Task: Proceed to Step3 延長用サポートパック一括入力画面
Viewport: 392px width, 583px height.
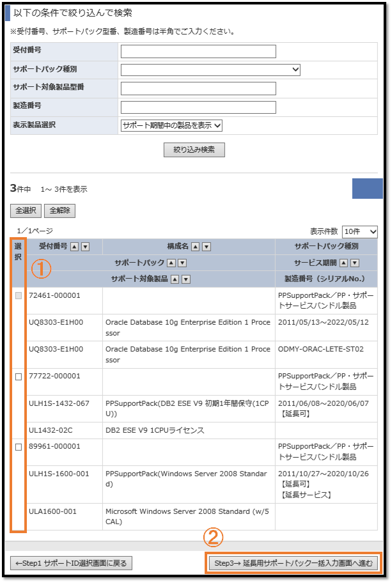Action: [x=293, y=563]
